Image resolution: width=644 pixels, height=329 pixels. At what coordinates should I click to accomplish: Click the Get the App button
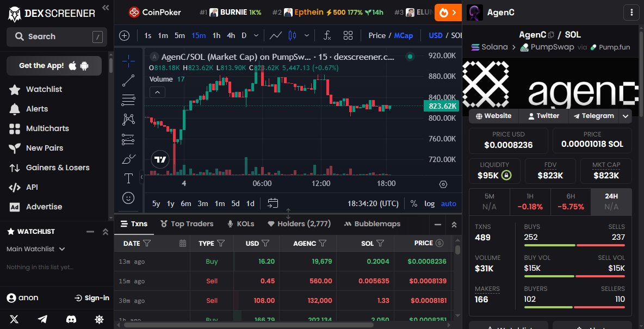[54, 66]
